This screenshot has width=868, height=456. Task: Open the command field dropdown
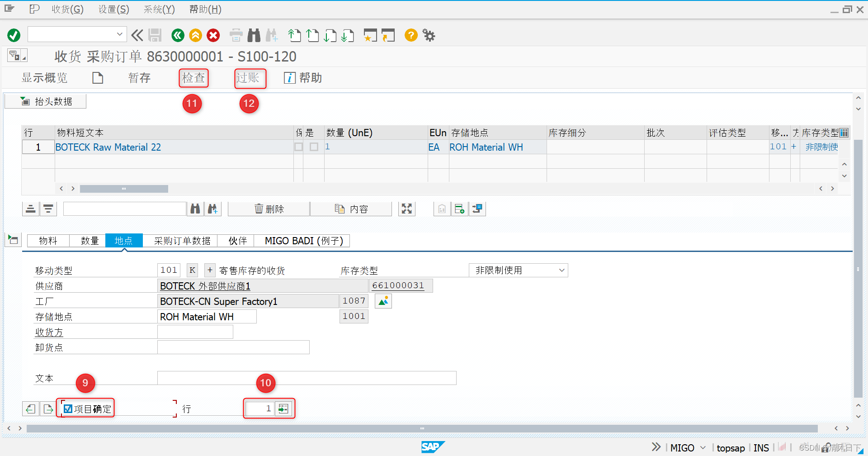point(119,34)
